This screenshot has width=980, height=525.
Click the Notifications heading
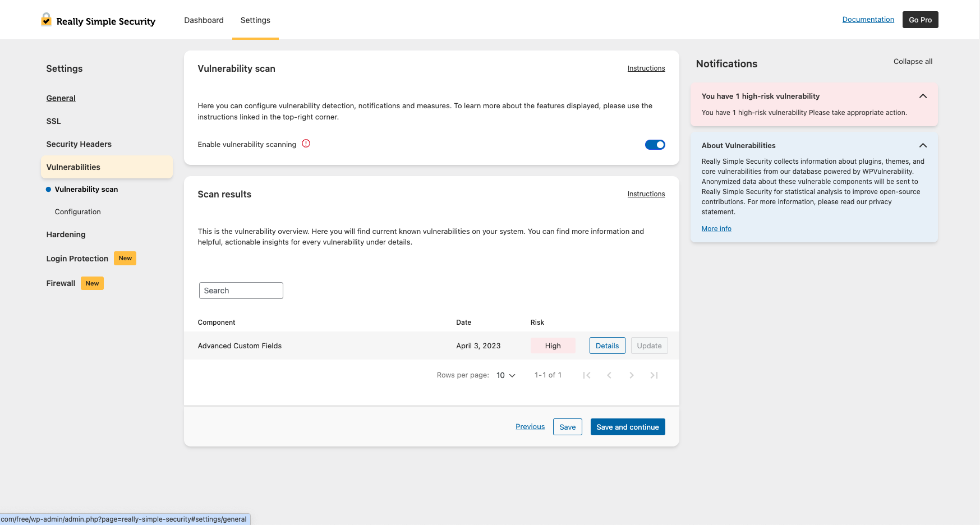point(726,64)
